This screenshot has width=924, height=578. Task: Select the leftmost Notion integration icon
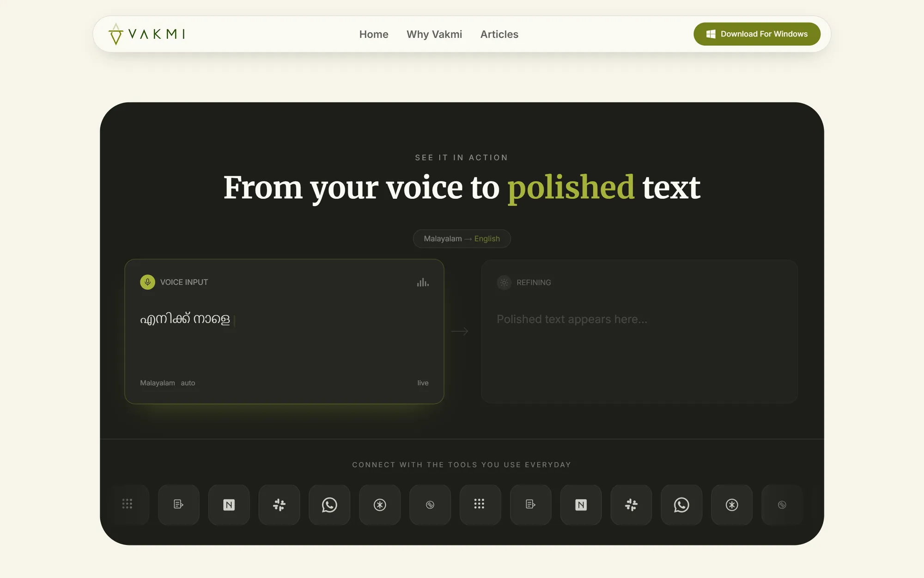[229, 505]
